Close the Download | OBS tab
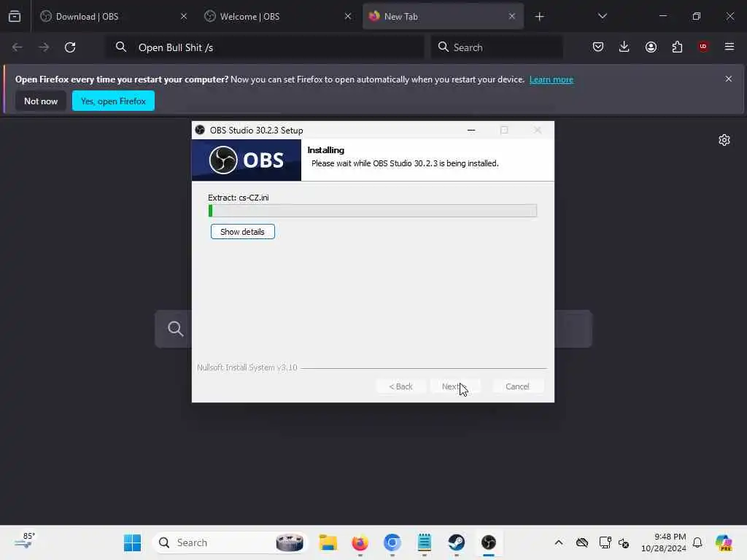 [x=184, y=17]
